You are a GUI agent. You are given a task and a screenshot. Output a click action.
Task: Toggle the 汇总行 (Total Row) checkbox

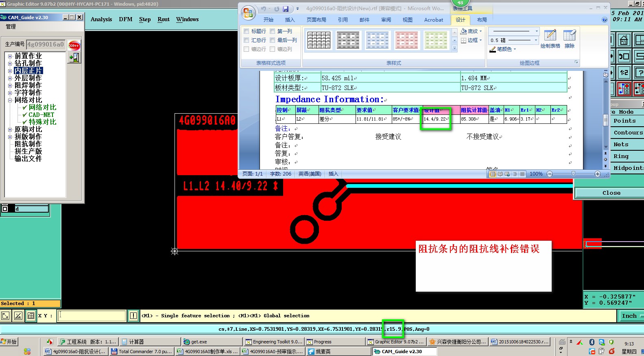[x=246, y=40]
